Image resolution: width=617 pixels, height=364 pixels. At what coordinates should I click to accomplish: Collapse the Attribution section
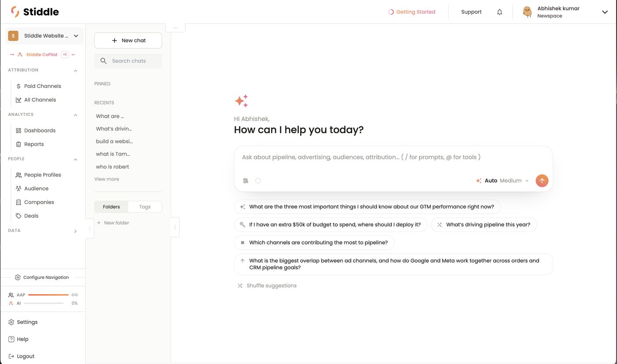coord(75,71)
